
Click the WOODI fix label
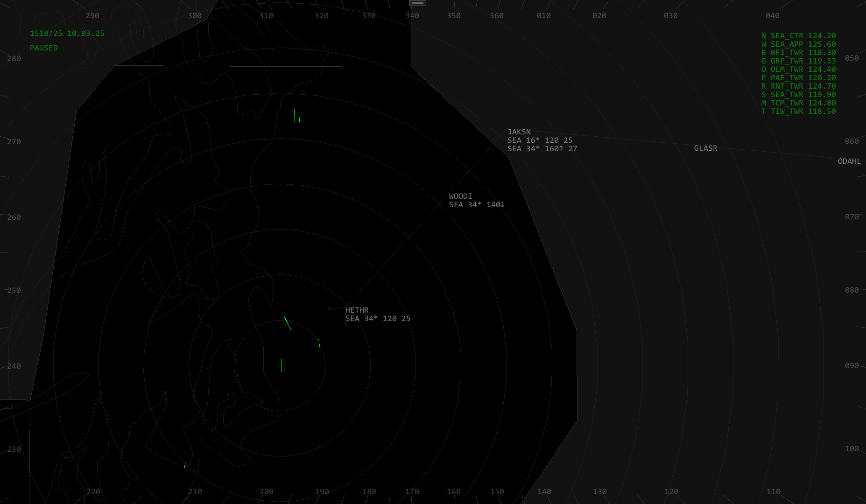click(461, 196)
